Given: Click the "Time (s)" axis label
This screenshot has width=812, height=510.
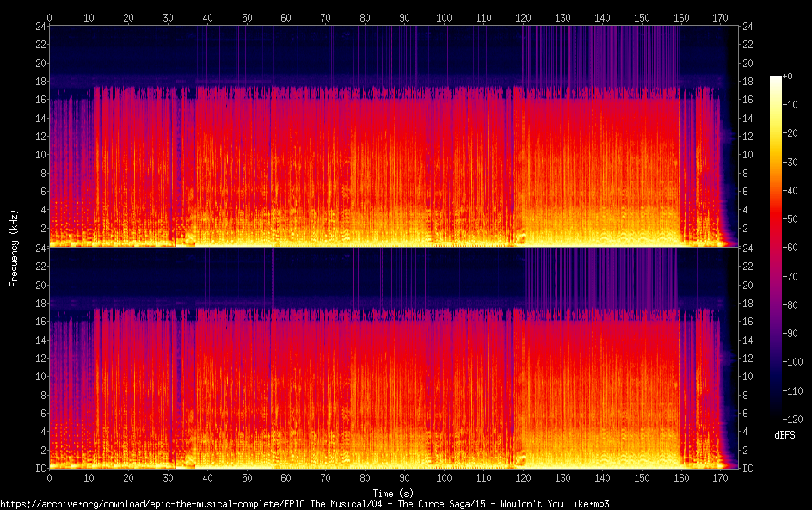Looking at the screenshot, I should click(393, 493).
